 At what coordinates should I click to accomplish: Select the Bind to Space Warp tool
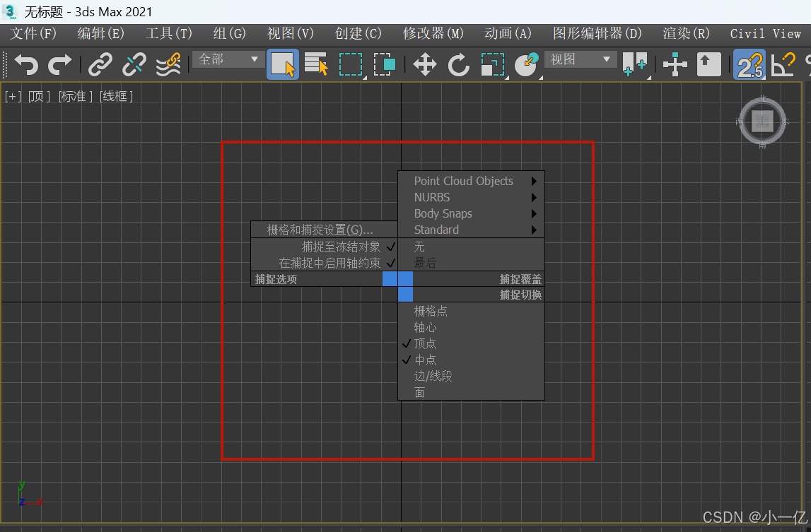(168, 64)
